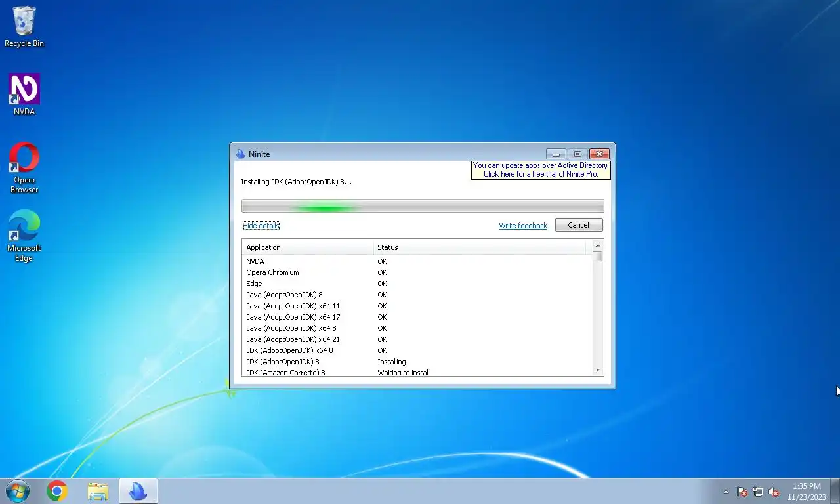Select the NVDA desktop shortcut

click(x=24, y=94)
